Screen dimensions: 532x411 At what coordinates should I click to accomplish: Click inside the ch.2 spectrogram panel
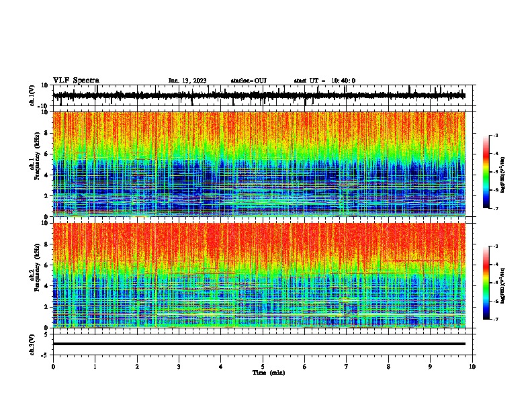click(x=259, y=275)
